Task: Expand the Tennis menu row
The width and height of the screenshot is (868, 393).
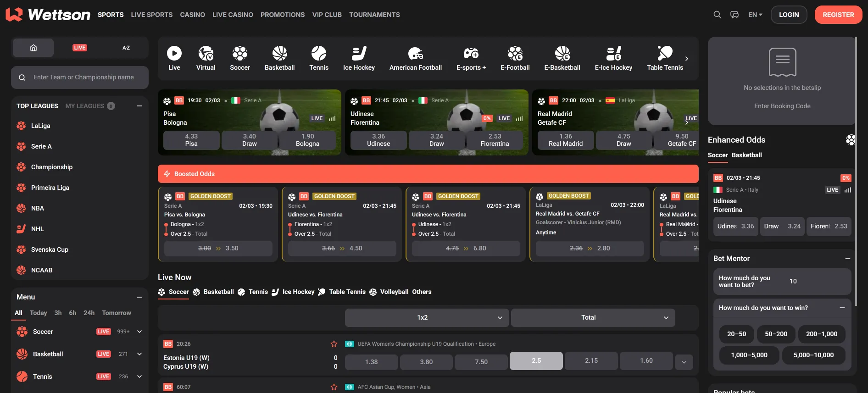Action: pyautogui.click(x=139, y=376)
